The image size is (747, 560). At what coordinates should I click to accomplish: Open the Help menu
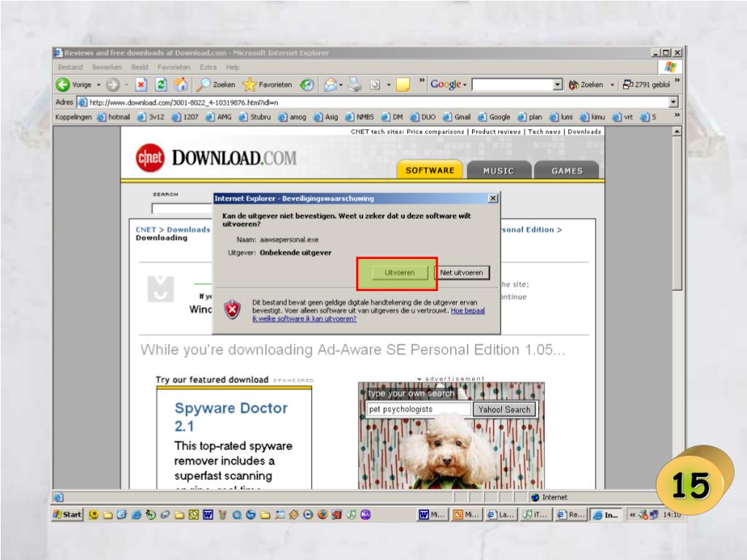tap(233, 67)
